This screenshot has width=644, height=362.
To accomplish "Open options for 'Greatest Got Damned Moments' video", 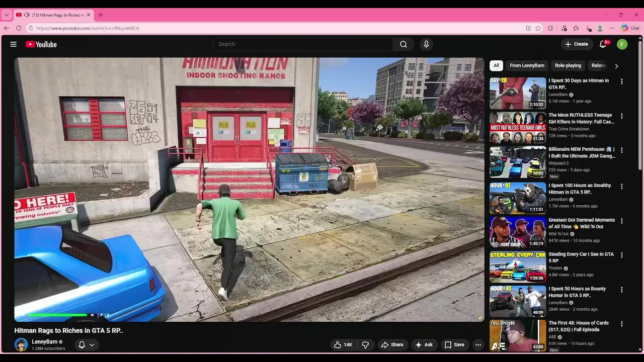I will [622, 221].
